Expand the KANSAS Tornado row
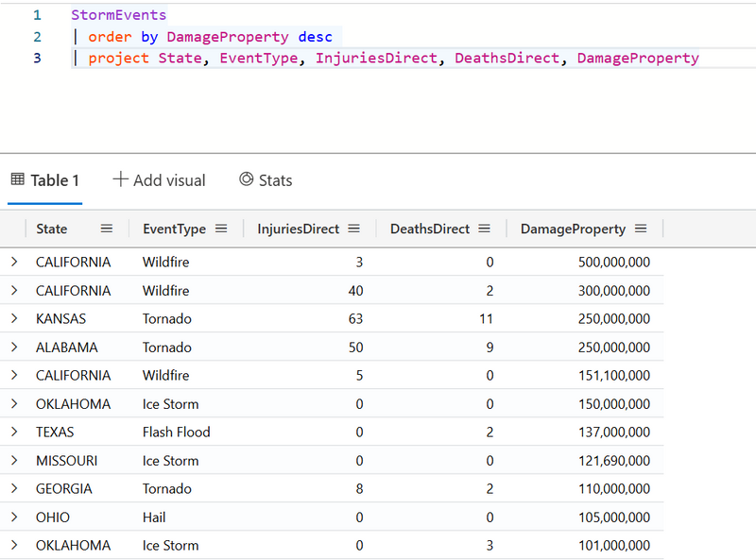 pyautogui.click(x=14, y=318)
